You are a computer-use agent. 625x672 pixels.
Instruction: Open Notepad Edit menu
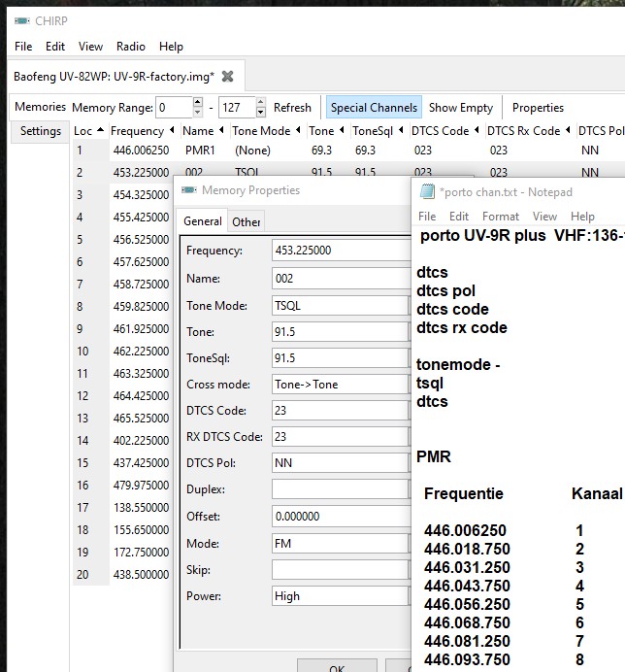click(x=459, y=216)
